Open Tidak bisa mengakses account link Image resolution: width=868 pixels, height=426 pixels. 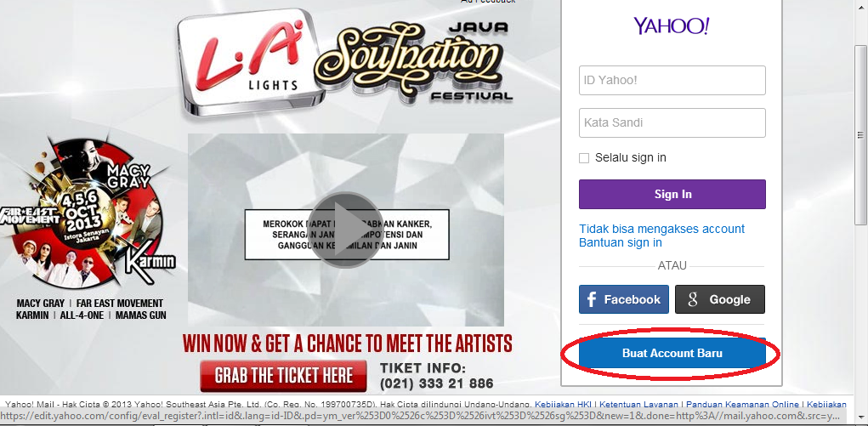pos(661,229)
